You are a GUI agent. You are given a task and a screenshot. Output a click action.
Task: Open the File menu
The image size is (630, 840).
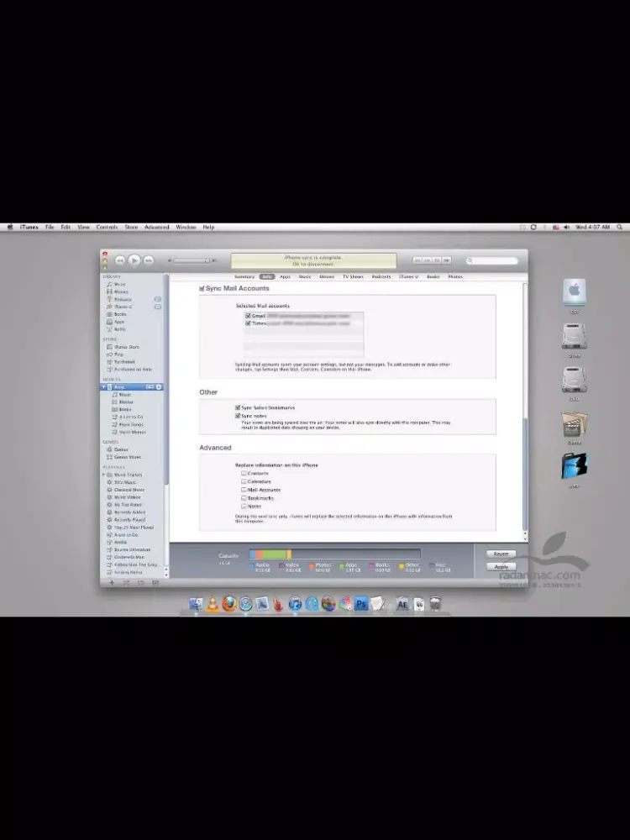50,227
